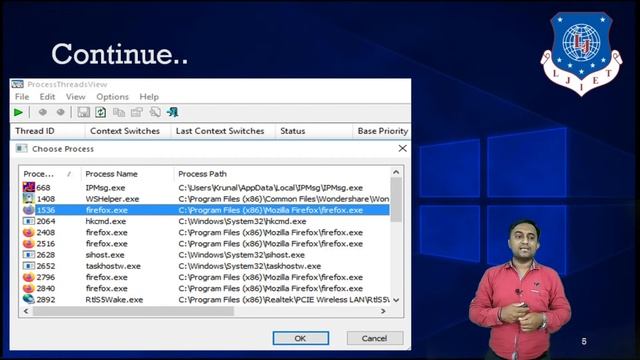
Task: Click the IPMsg icon beside process 668
Action: (x=29, y=187)
